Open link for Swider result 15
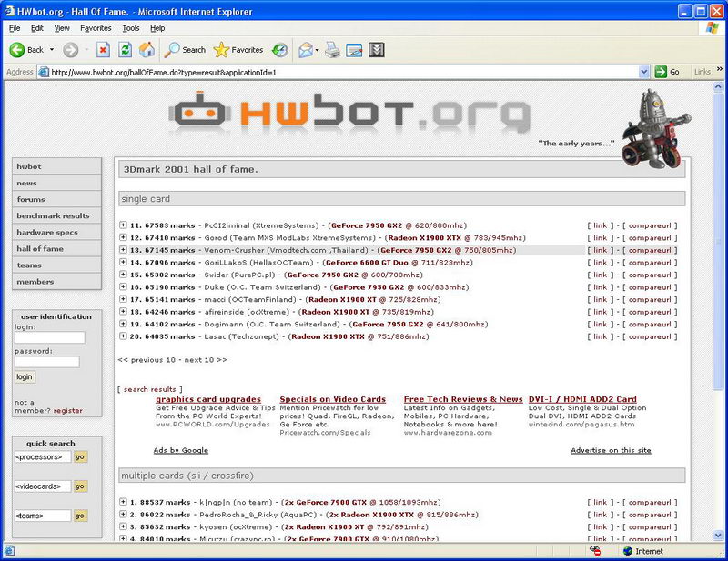 [x=600, y=275]
